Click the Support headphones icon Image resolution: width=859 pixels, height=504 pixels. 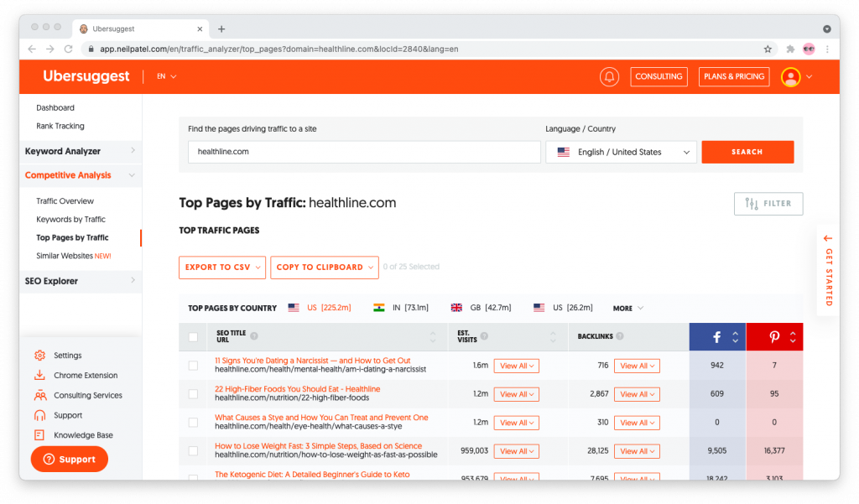39,415
